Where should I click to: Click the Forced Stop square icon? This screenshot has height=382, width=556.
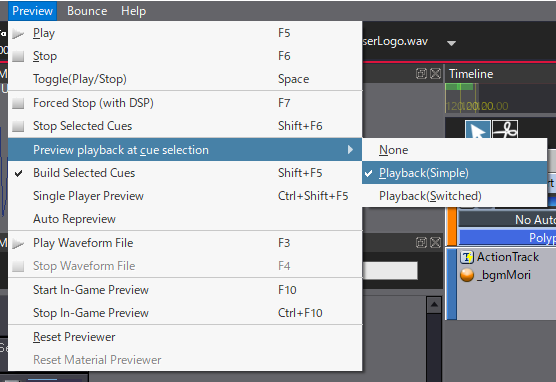tap(18, 103)
